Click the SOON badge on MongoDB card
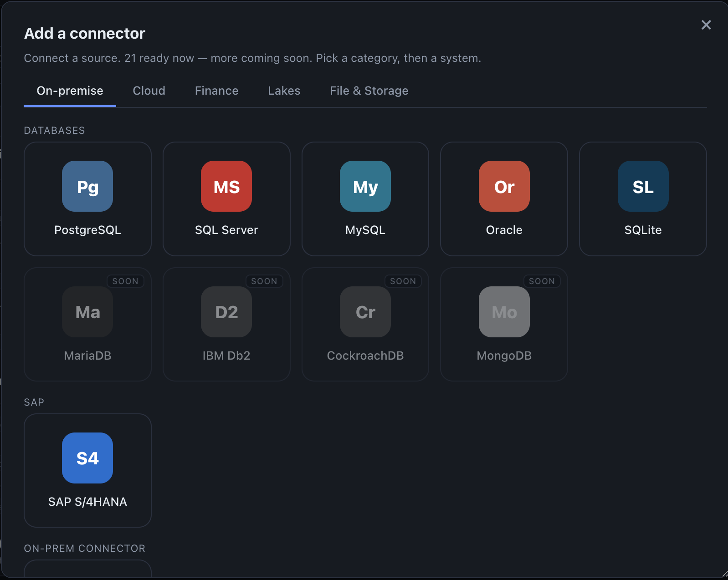The height and width of the screenshot is (580, 728). [542, 281]
